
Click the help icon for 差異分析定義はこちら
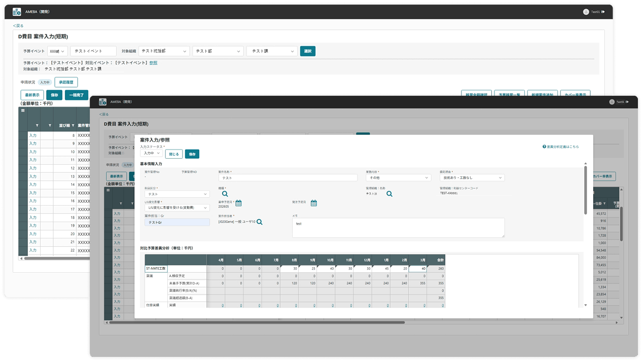point(544,147)
